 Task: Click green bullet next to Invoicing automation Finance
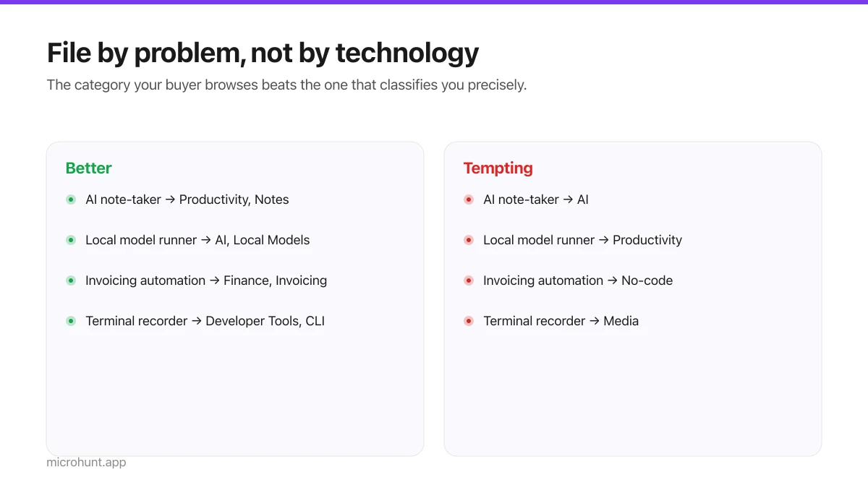click(x=71, y=281)
